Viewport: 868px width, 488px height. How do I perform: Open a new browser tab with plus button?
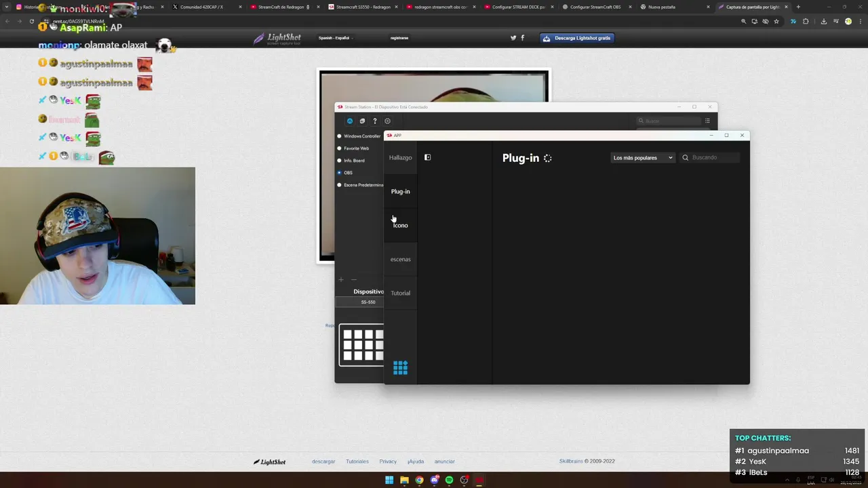click(798, 7)
